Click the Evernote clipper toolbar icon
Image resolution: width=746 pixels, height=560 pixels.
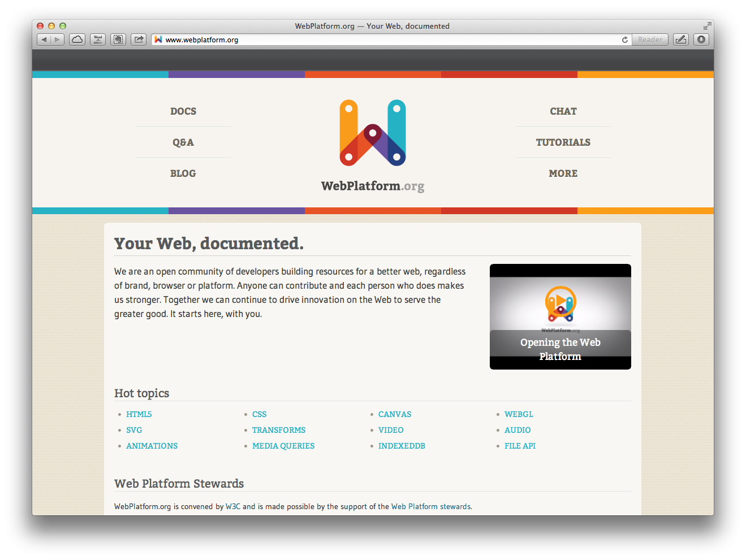pos(118,40)
